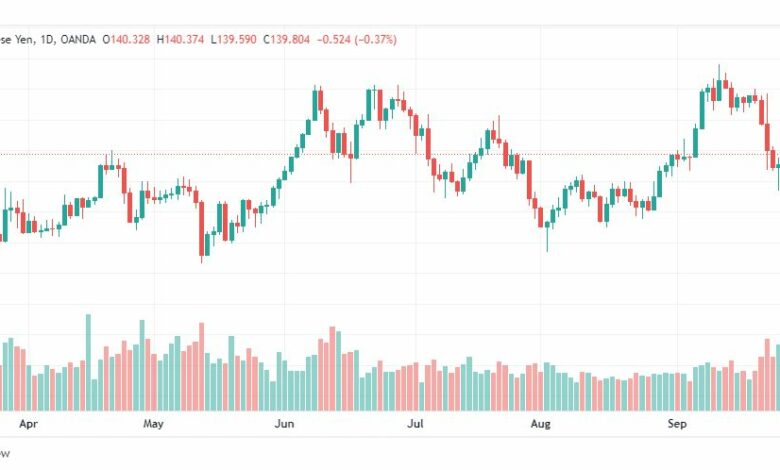Image resolution: width=780 pixels, height=470 pixels.
Task: Click the tallest red volume bar in mid-May
Action: coord(201,365)
